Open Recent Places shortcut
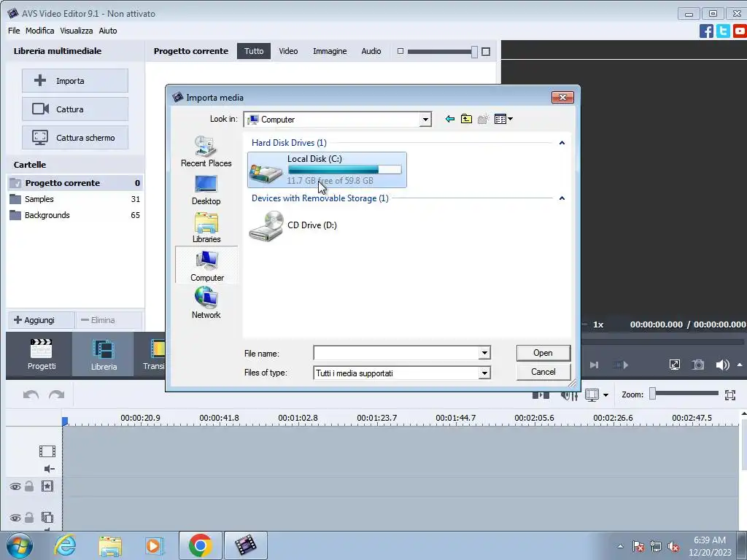Viewport: 747px width, 560px height. click(206, 152)
